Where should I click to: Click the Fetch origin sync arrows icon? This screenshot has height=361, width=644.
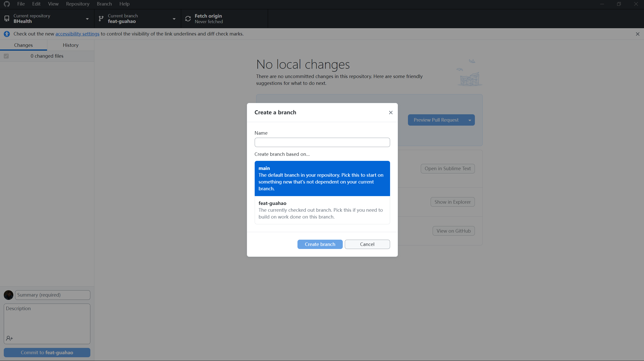188,19
